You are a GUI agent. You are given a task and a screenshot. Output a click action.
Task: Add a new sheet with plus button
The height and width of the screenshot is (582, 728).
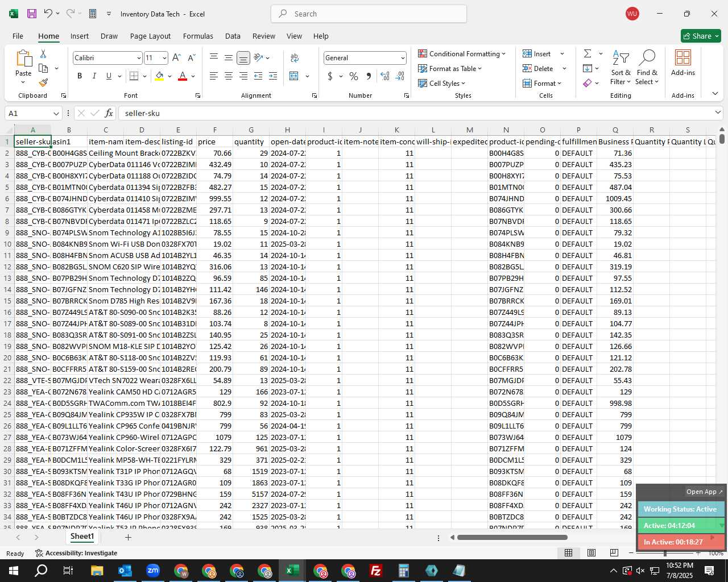pos(128,537)
